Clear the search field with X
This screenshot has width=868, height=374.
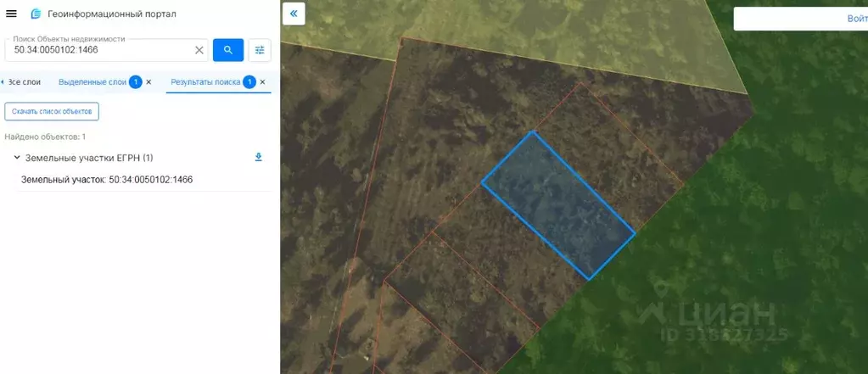click(x=199, y=50)
